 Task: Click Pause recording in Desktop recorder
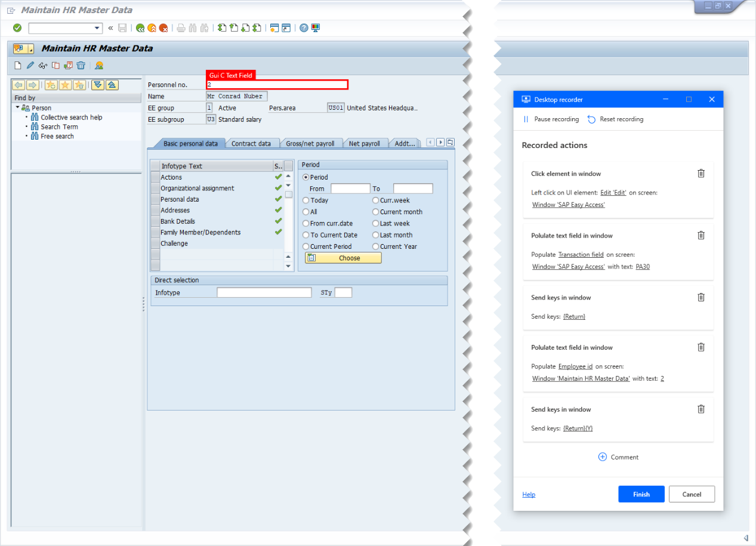[551, 119]
